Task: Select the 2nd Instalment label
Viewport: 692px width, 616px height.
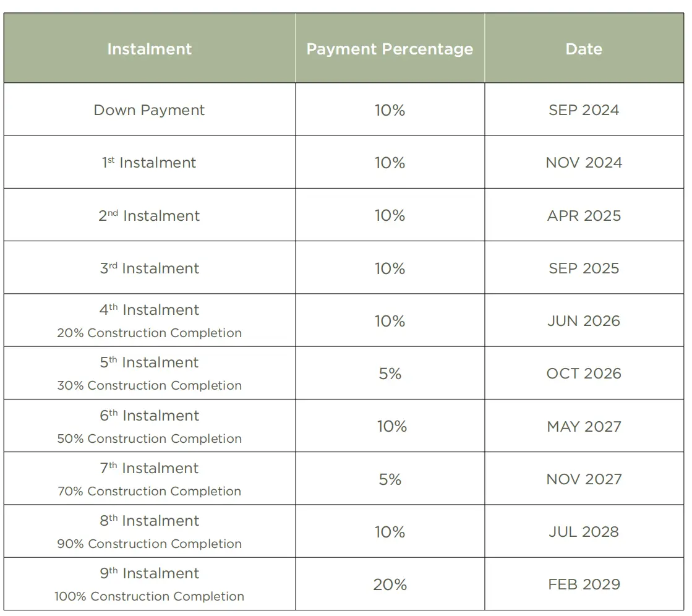Action: pyautogui.click(x=149, y=215)
